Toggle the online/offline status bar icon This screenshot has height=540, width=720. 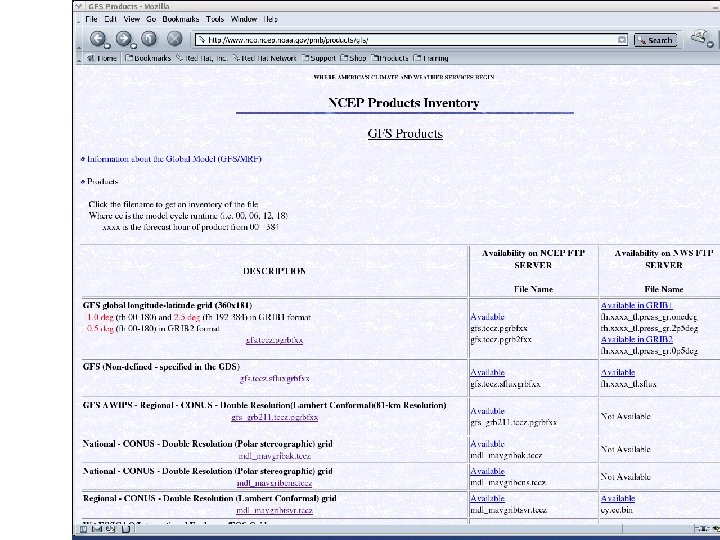[700, 529]
